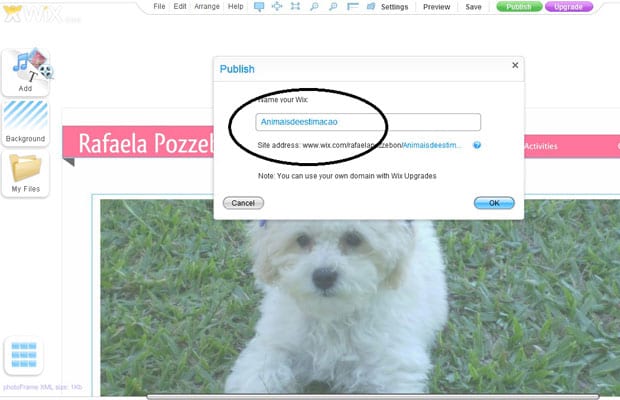Click the fit-to-screen toolbar icon
Viewport: 620px width, 400px height.
click(x=295, y=6)
